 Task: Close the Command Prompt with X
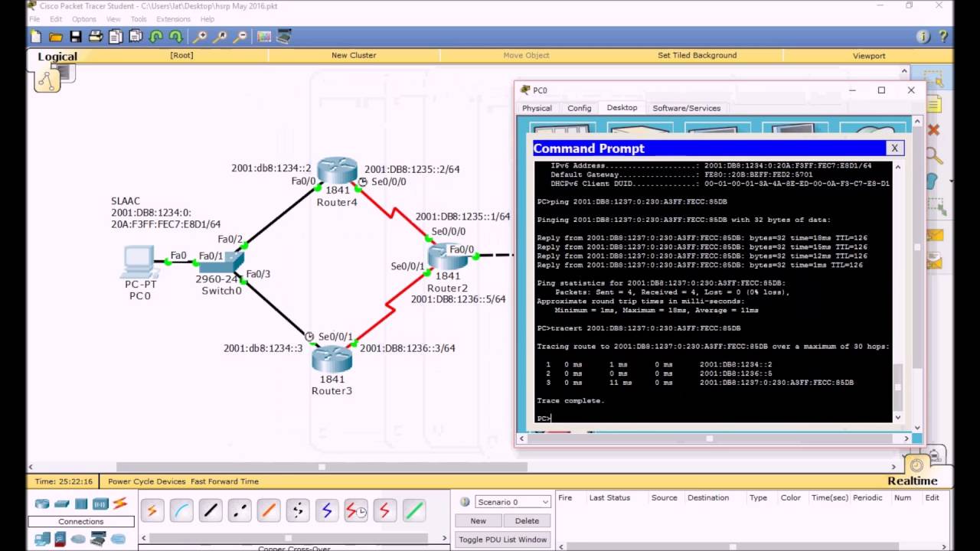893,148
